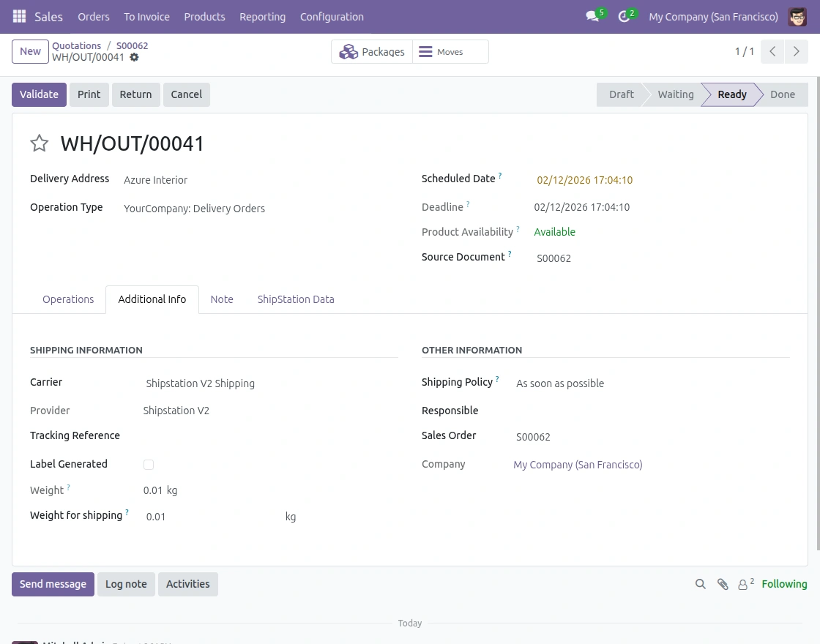Toggle the Label Generated checkbox
The width and height of the screenshot is (820, 644).
pyautogui.click(x=149, y=465)
